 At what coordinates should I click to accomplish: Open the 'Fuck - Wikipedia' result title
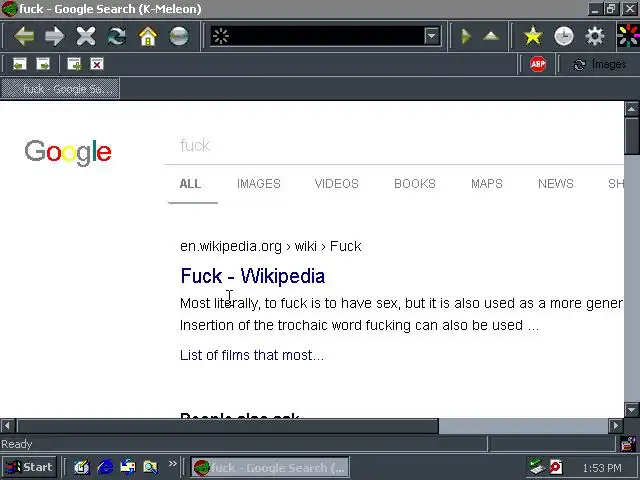tap(253, 276)
